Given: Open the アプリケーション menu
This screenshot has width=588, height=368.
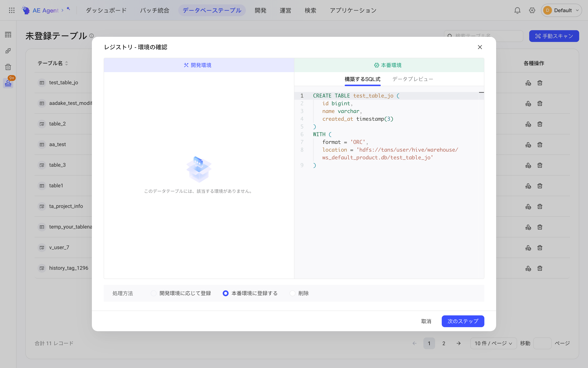Looking at the screenshot, I should pyautogui.click(x=353, y=10).
